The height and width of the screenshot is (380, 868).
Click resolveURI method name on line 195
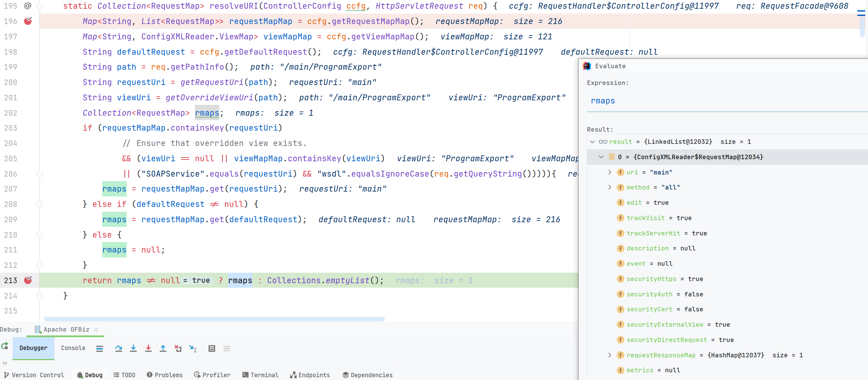pyautogui.click(x=234, y=6)
